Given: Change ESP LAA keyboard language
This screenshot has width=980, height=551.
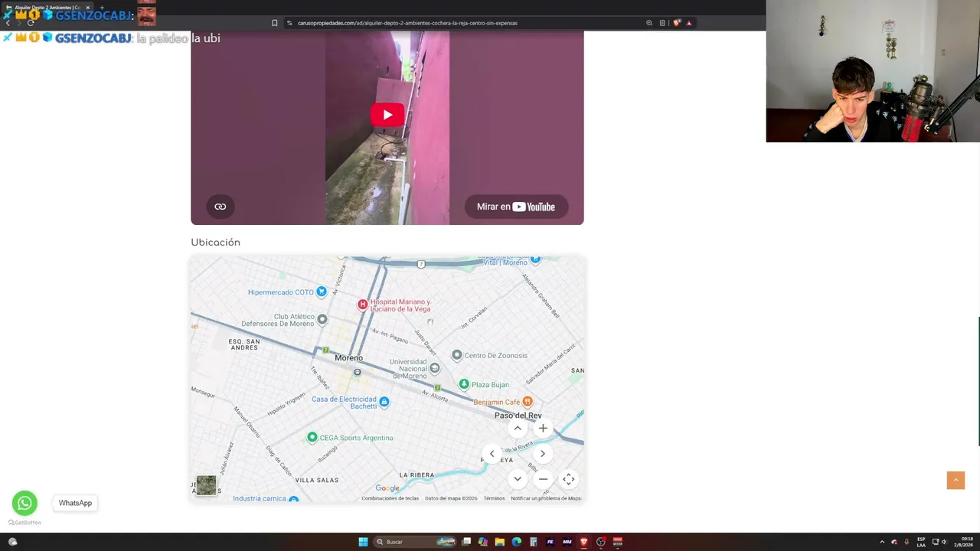Looking at the screenshot, I should click(x=921, y=542).
